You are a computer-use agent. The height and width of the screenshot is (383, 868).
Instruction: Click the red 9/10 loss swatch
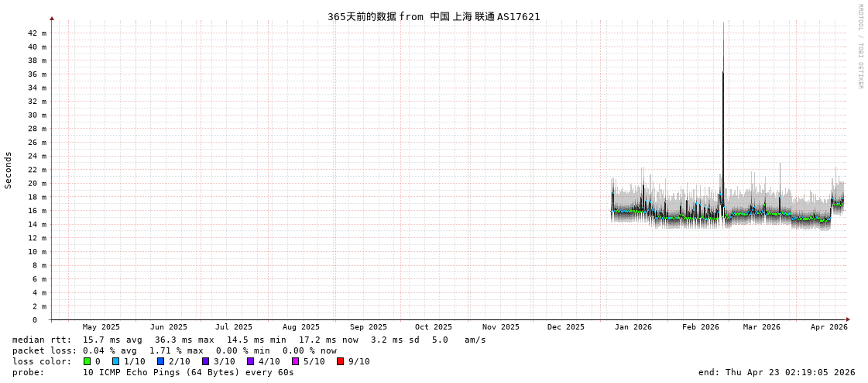pyautogui.click(x=340, y=361)
